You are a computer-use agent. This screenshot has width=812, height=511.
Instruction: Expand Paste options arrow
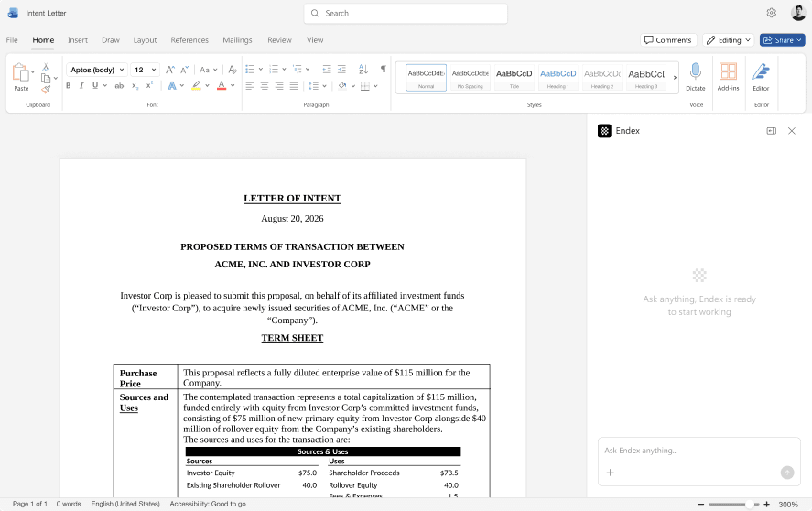pyautogui.click(x=33, y=71)
